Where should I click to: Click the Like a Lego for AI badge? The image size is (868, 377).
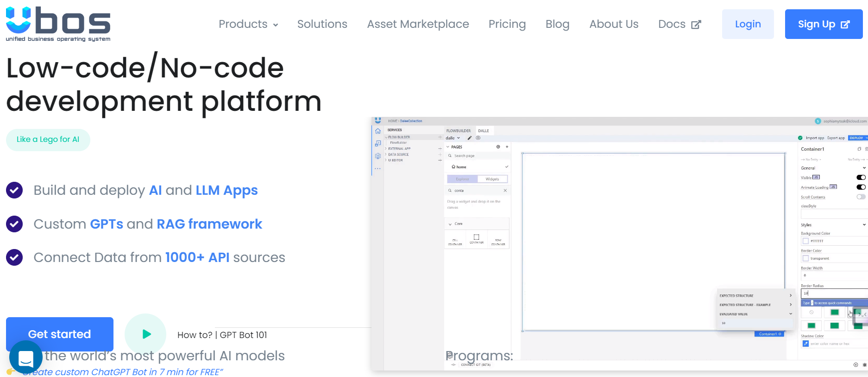(x=48, y=140)
